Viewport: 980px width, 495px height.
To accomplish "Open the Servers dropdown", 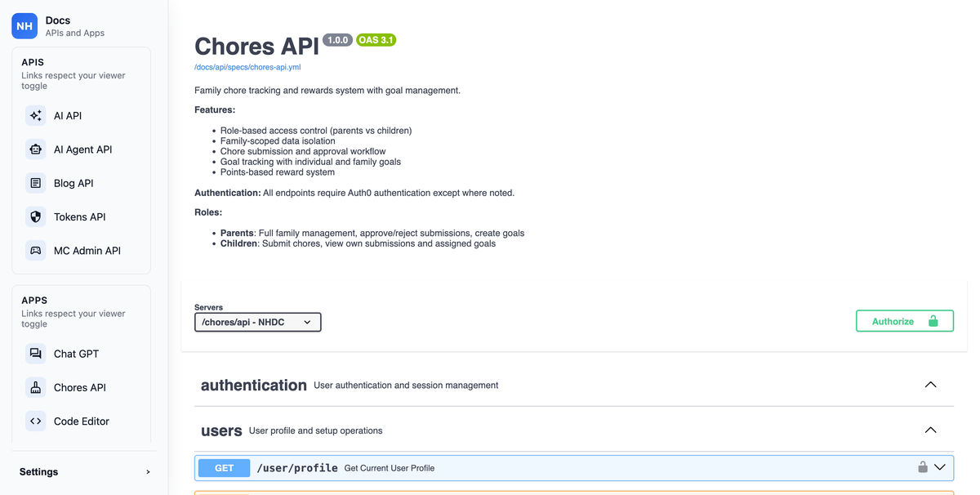I will (x=257, y=321).
